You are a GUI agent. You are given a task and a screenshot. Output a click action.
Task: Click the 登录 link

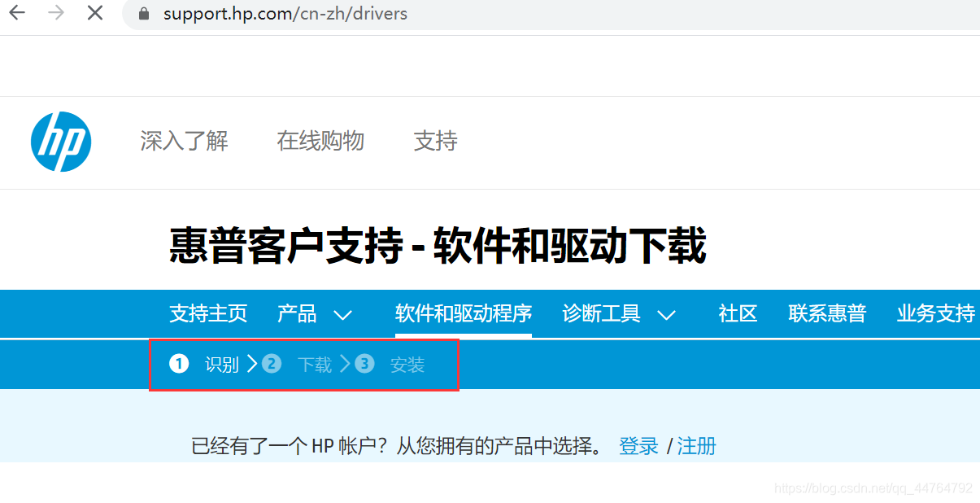(638, 446)
